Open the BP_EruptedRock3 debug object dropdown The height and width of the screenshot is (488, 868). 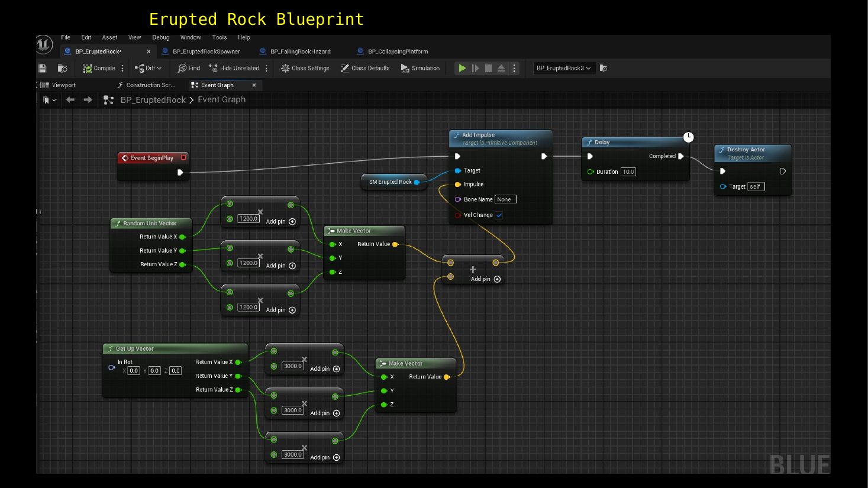tap(564, 68)
